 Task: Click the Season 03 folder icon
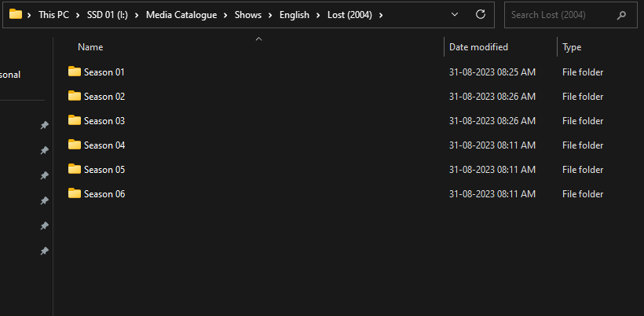(x=75, y=121)
